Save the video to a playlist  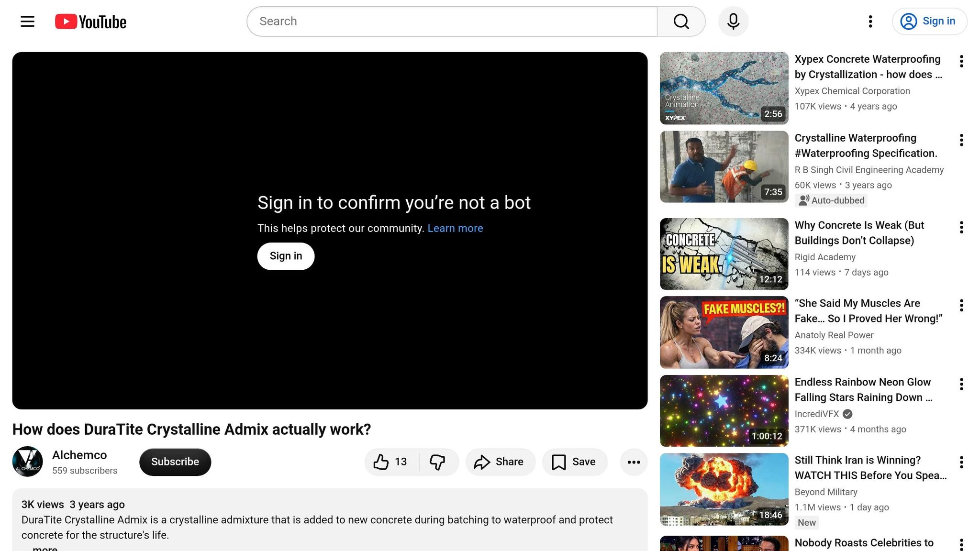tap(574, 462)
